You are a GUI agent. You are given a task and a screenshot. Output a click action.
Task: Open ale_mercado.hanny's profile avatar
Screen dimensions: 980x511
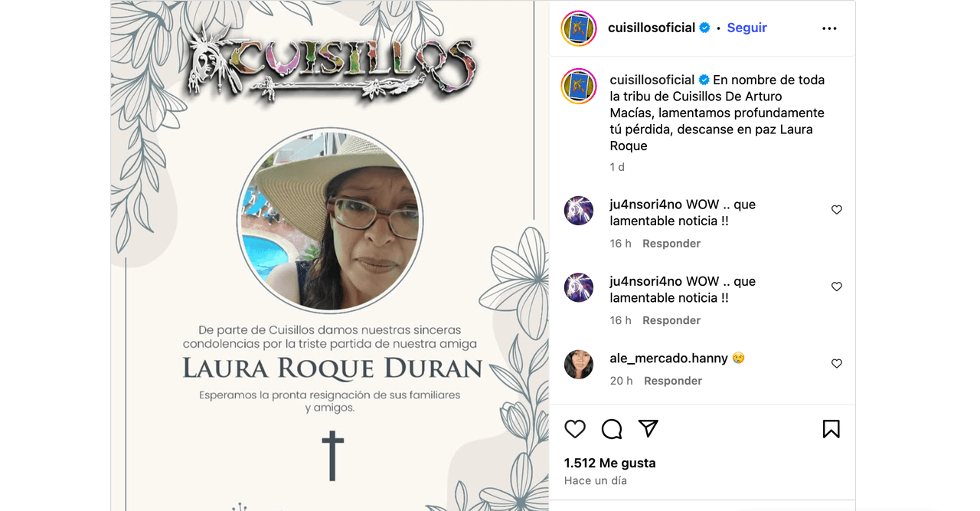(579, 364)
